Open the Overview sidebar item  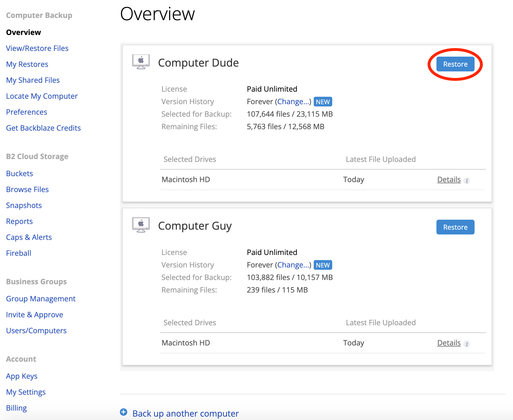pyautogui.click(x=24, y=32)
